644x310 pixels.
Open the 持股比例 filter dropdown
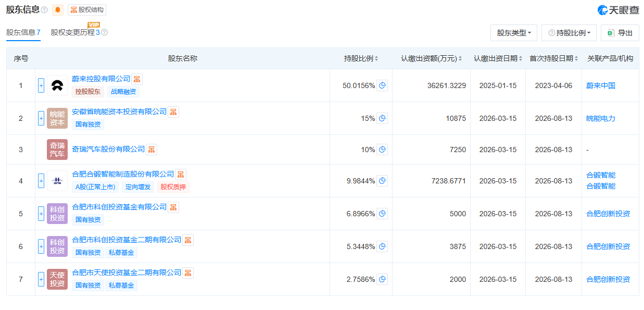tap(570, 33)
